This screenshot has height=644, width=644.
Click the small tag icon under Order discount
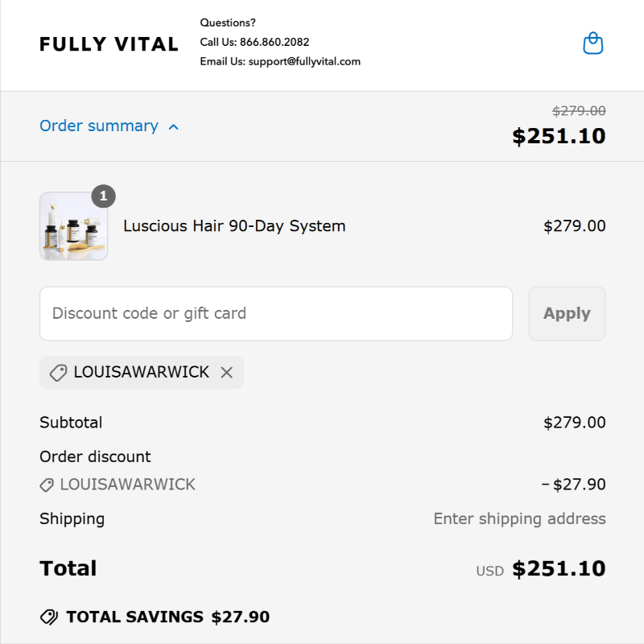(x=47, y=485)
